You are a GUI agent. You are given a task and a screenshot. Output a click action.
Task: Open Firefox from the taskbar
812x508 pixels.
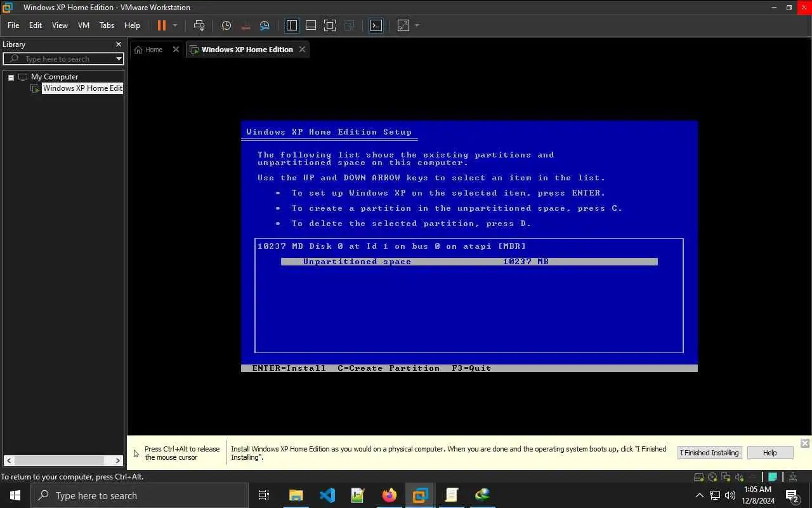(x=390, y=495)
